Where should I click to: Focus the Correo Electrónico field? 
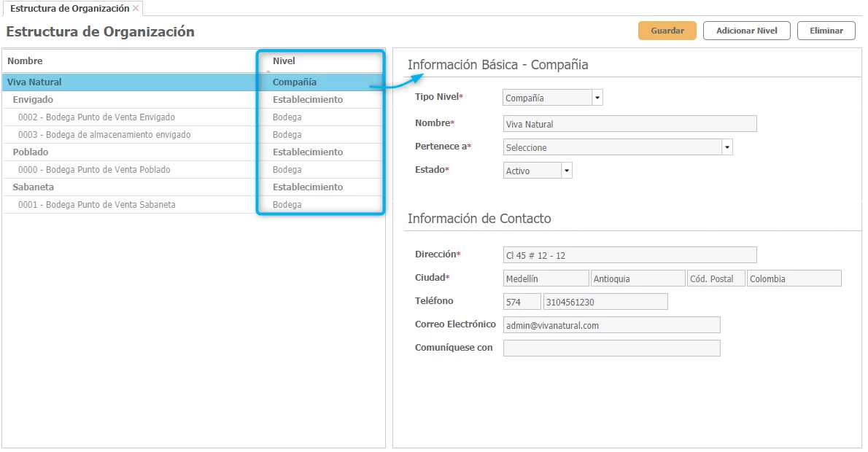tap(611, 325)
